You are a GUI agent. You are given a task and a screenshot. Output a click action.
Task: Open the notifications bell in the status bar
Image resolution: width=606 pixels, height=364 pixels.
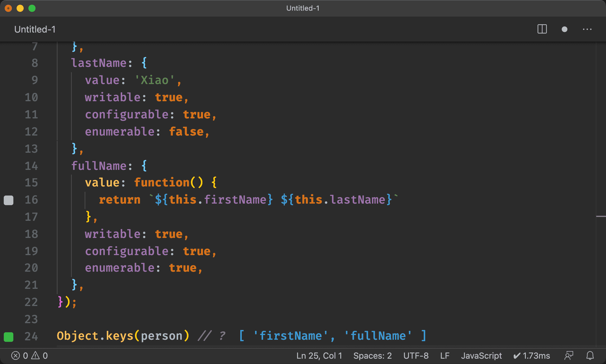(590, 355)
